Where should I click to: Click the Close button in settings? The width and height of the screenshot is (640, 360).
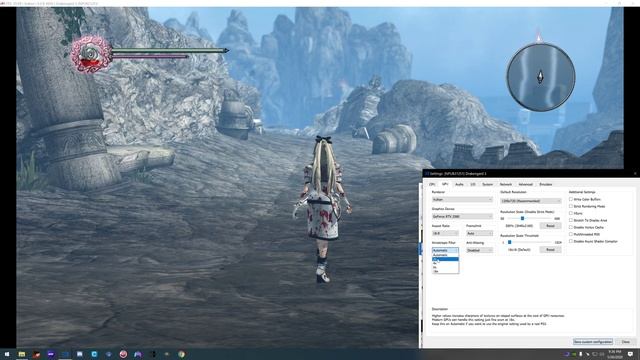(x=625, y=342)
